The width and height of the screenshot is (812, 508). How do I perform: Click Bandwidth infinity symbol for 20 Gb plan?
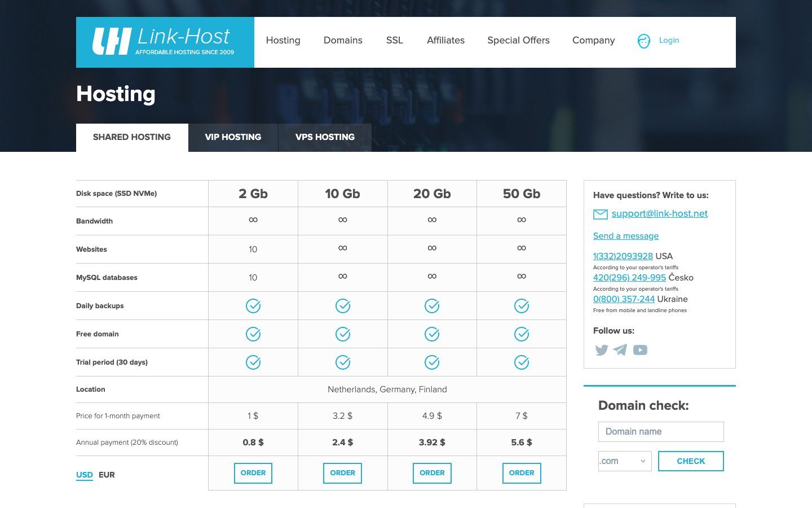(x=432, y=220)
